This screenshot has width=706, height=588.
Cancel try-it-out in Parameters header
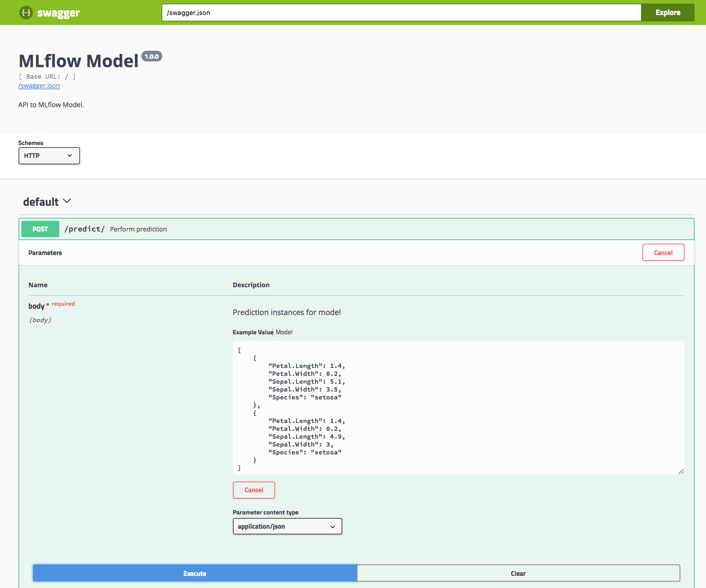pyautogui.click(x=663, y=253)
